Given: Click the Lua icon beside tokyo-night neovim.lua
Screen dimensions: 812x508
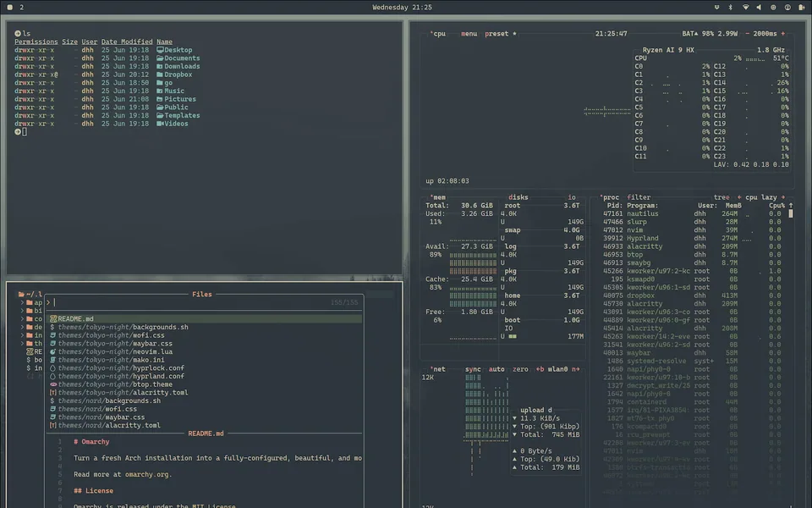Looking at the screenshot, I should pos(52,351).
